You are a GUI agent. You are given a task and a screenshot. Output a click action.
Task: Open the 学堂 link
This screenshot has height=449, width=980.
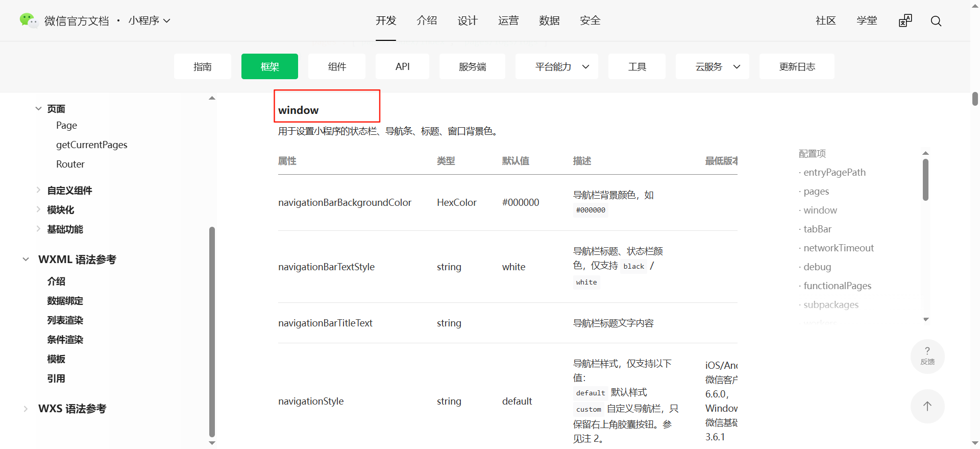[867, 20]
